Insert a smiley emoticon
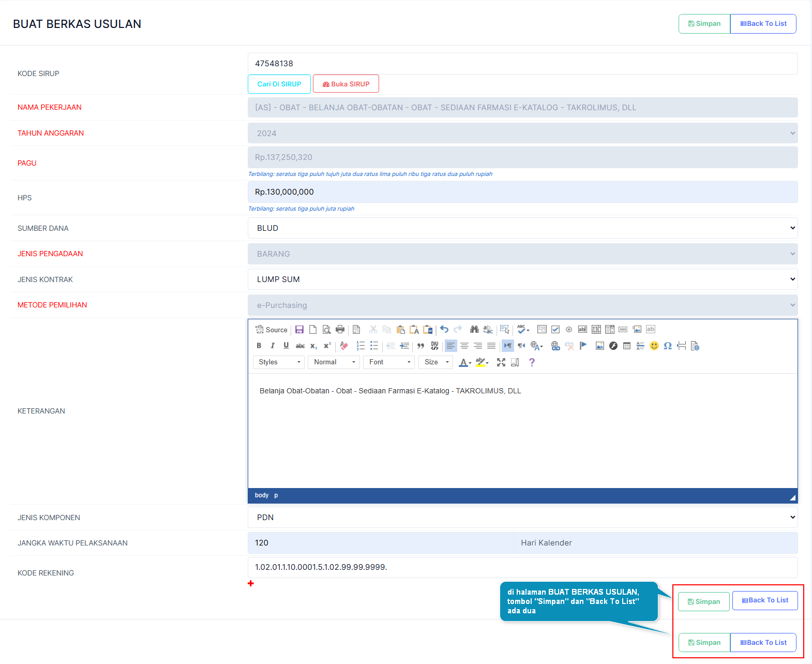Viewport: 812px width, 664px height. click(654, 346)
